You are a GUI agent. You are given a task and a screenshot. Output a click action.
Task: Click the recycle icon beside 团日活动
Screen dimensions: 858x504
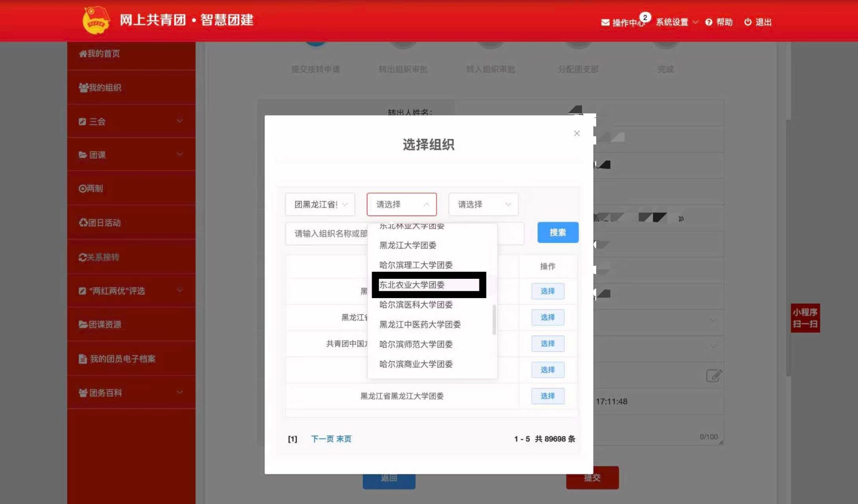83,223
